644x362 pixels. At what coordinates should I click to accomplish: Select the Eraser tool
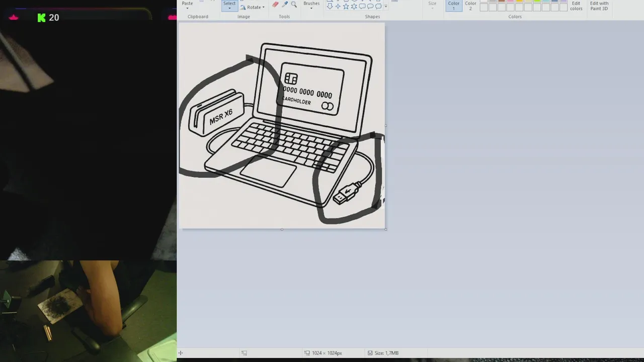tap(275, 4)
